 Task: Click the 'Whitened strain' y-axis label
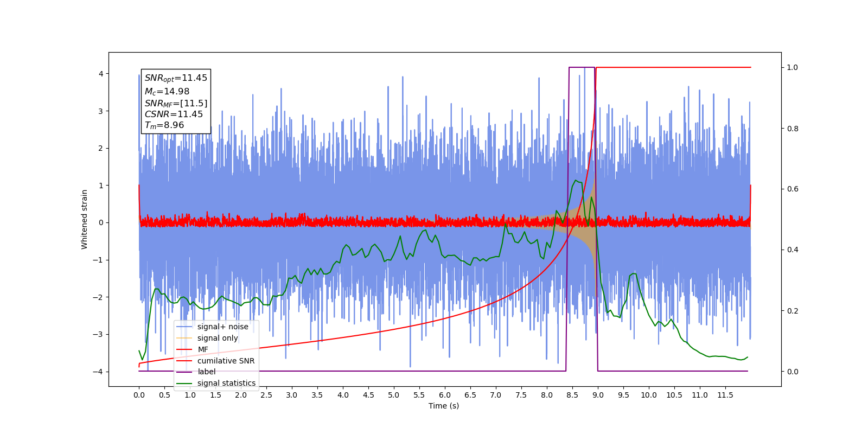(x=85, y=219)
